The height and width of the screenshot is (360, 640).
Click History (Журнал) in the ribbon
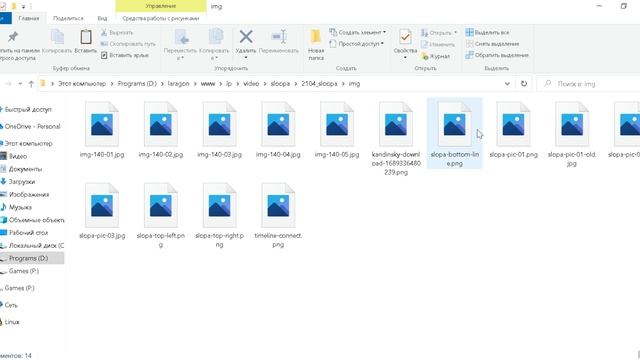coord(436,56)
